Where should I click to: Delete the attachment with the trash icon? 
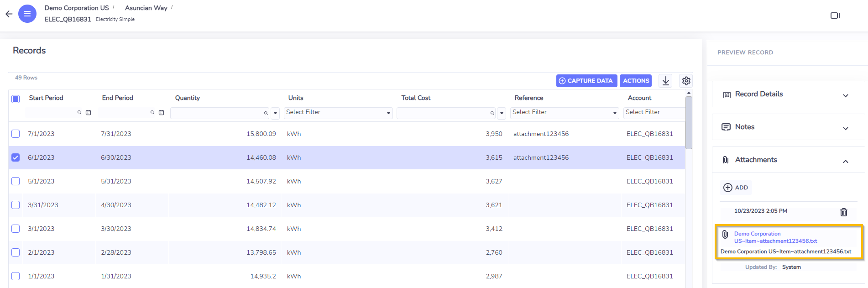point(844,212)
